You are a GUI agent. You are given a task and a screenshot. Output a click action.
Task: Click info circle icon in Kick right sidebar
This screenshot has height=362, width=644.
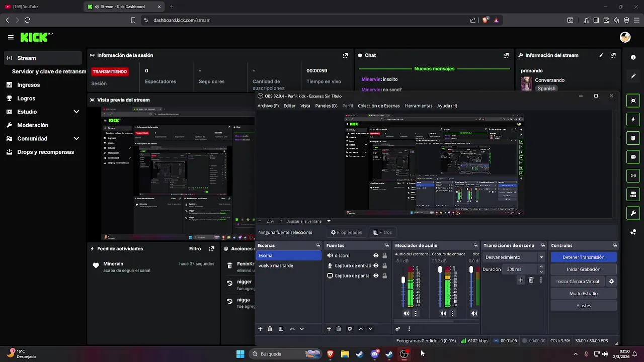[x=633, y=57]
